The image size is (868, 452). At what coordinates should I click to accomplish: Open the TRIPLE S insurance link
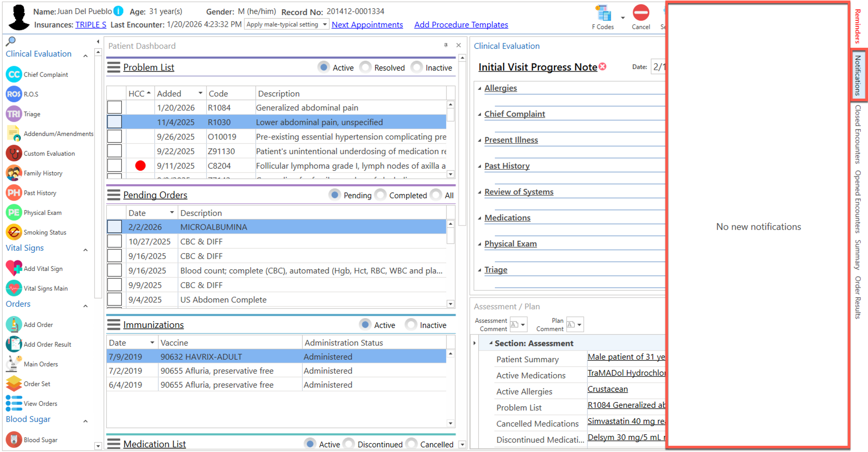click(x=91, y=25)
